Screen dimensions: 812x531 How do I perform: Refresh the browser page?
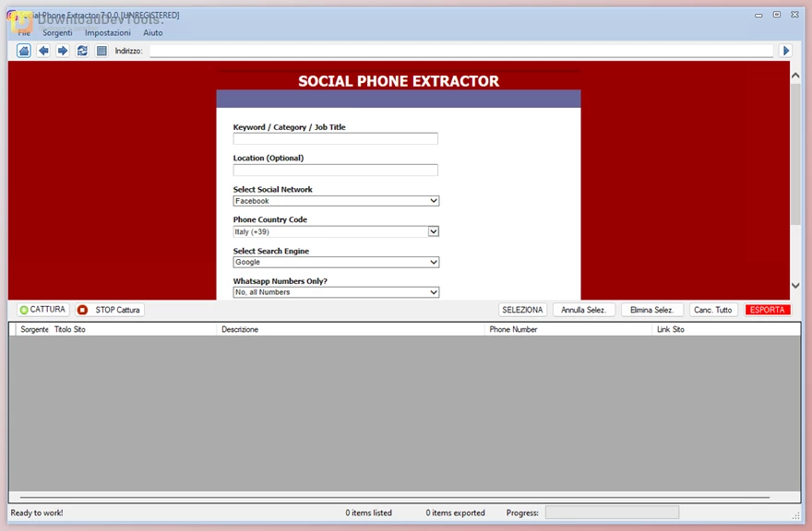tap(82, 51)
